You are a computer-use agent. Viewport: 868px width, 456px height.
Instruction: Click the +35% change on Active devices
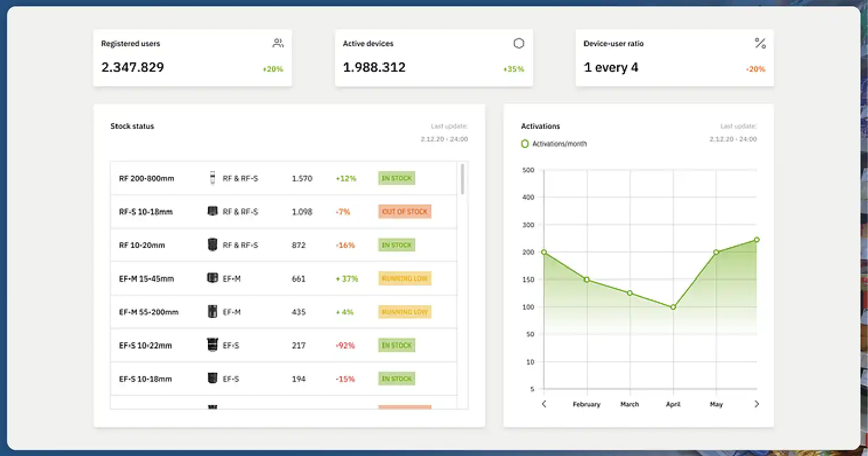point(513,69)
